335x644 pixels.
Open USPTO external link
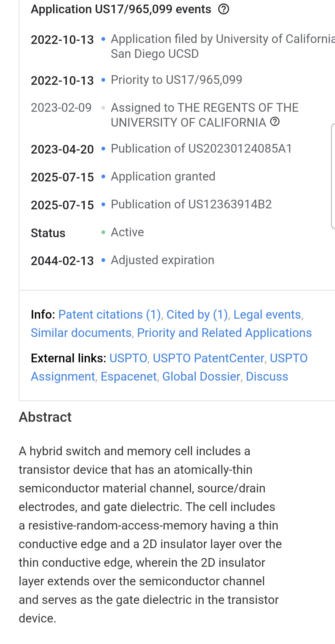point(128,358)
